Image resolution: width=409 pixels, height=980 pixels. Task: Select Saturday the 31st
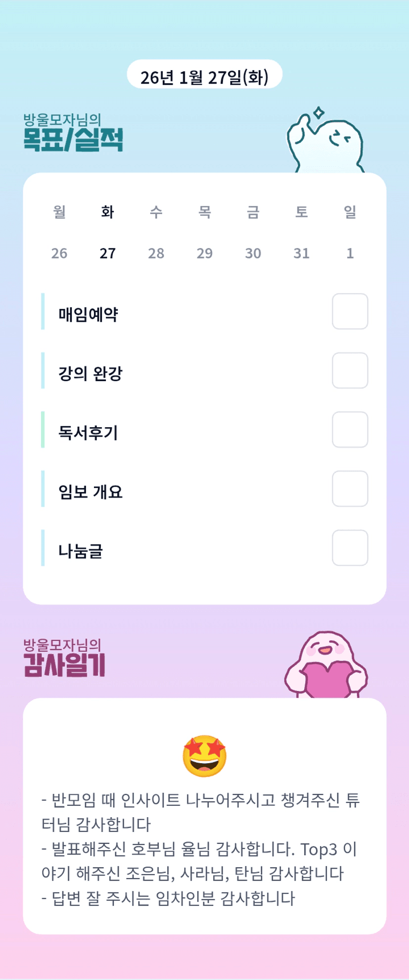301,253
